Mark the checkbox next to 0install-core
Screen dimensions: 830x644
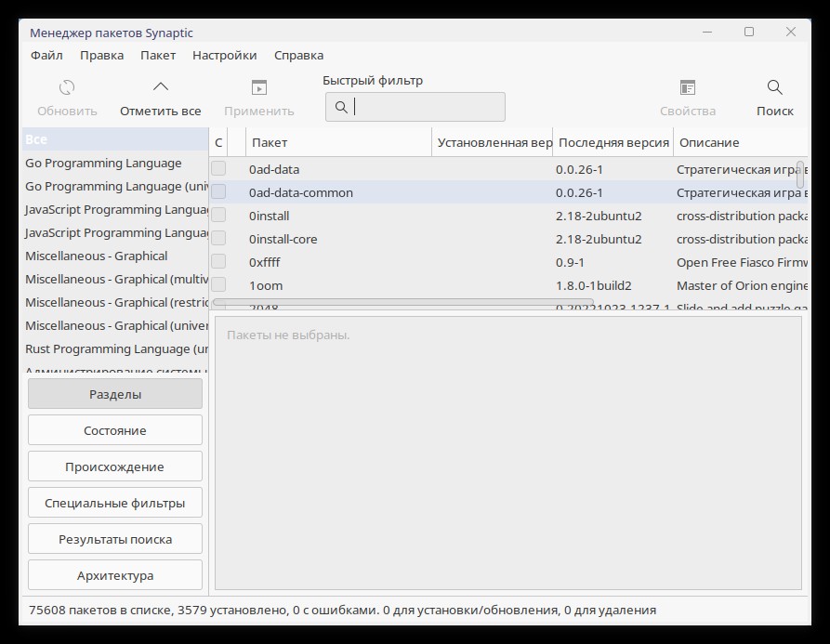point(218,239)
